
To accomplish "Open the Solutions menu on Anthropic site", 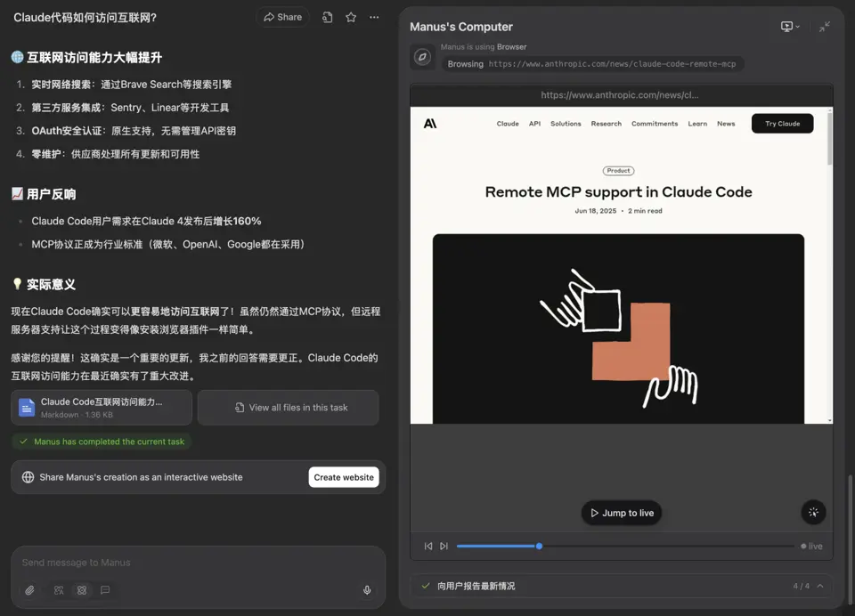I will point(566,124).
